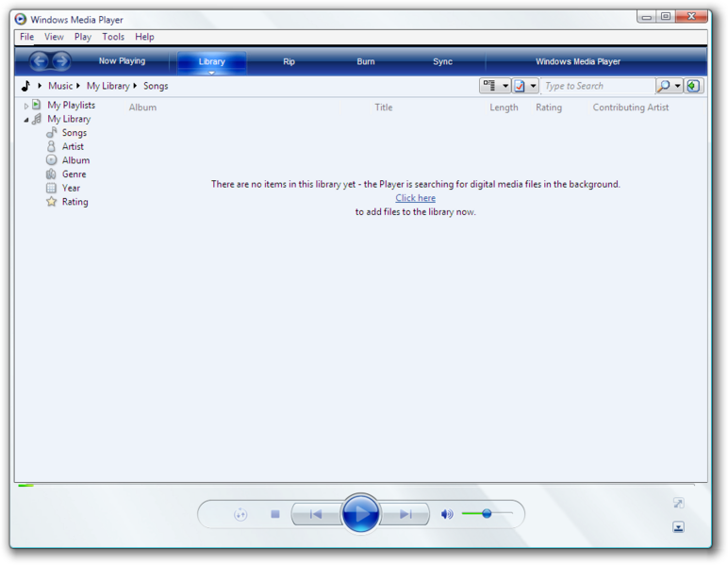Image resolution: width=728 pixels, height=565 pixels.
Task: Select Year in the library tree
Action: click(x=71, y=188)
